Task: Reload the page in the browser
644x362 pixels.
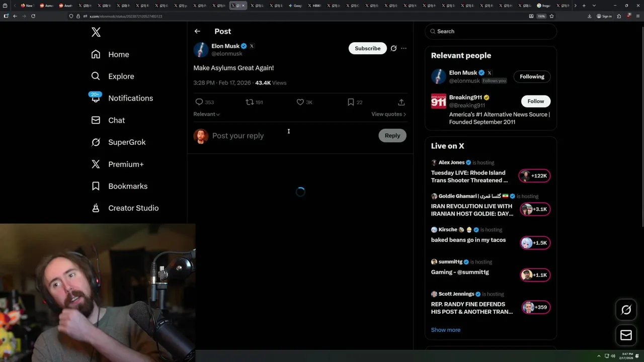Action: [x=33, y=16]
